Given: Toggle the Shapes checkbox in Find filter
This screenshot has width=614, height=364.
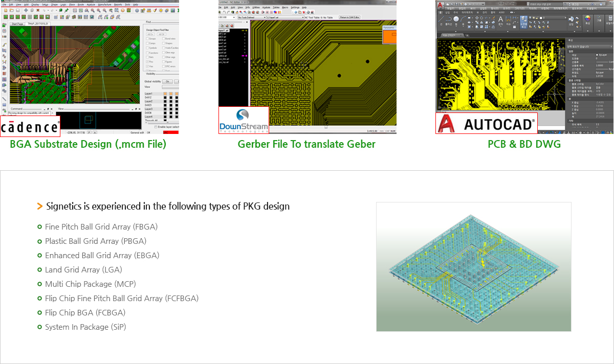Looking at the screenshot, I should coord(163,43).
